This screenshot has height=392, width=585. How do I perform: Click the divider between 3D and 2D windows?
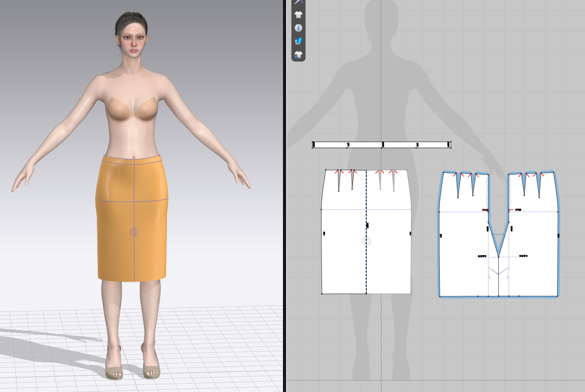285,196
